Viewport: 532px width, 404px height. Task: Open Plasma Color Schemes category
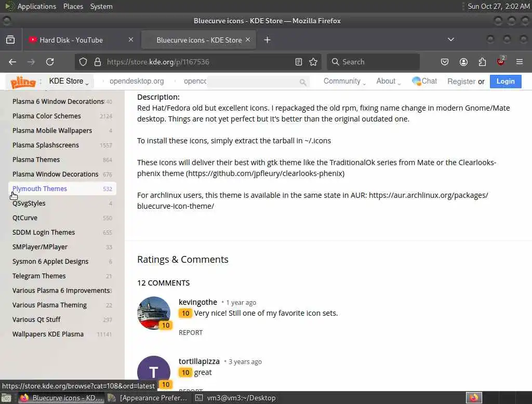pos(62,116)
